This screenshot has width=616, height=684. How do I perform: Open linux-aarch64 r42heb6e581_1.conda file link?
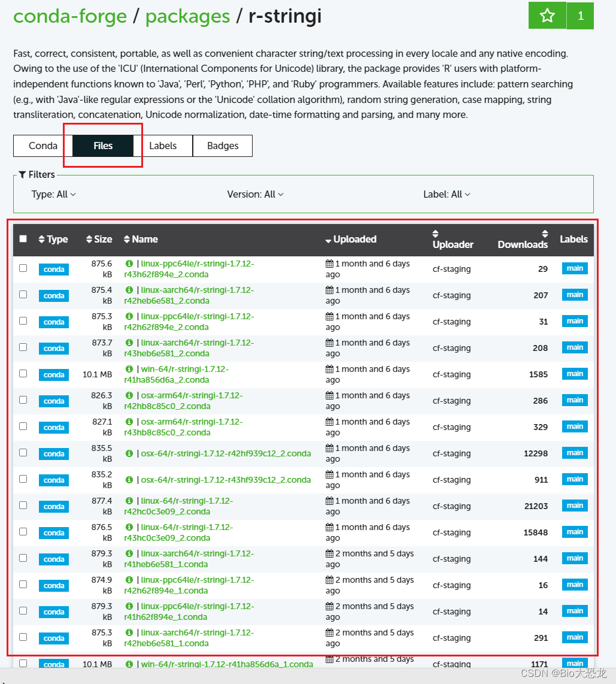pos(189,638)
